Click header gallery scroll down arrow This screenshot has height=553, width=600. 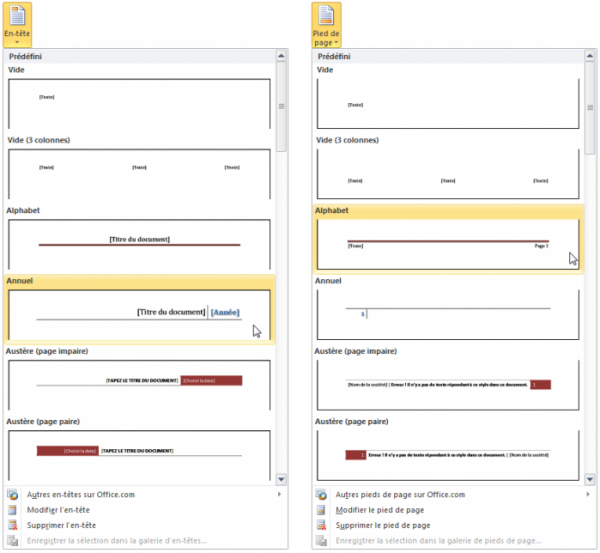[x=281, y=479]
